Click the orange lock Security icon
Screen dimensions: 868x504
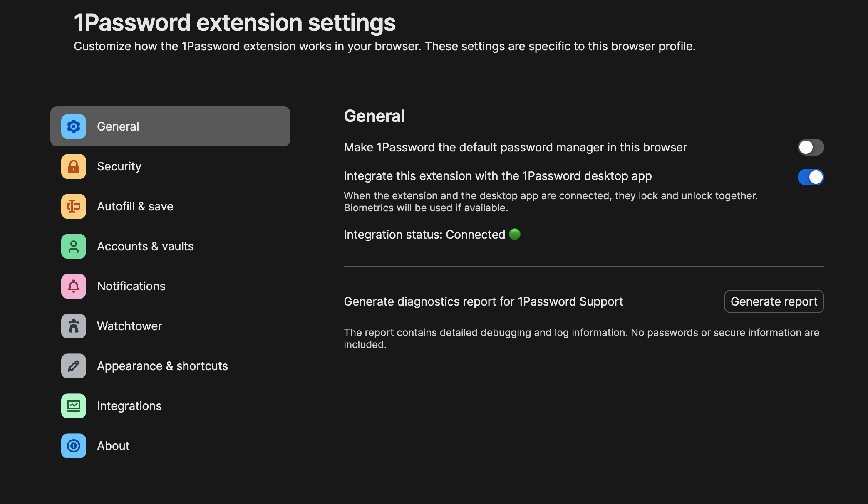click(x=74, y=166)
